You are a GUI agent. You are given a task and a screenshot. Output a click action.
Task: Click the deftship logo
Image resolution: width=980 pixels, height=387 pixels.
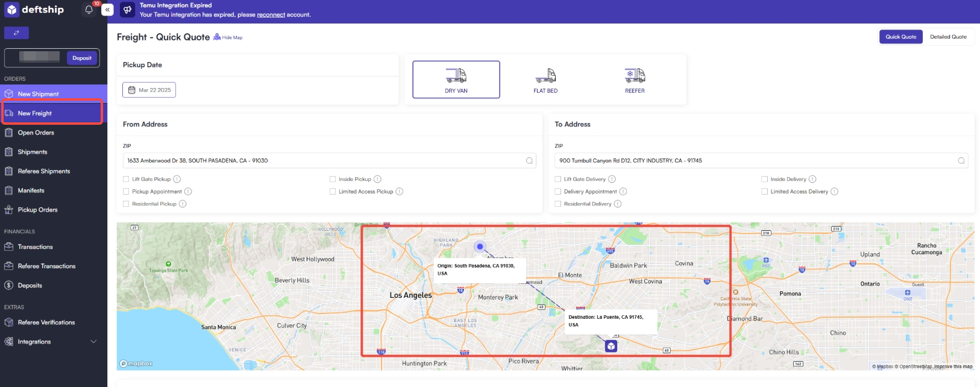tap(34, 10)
